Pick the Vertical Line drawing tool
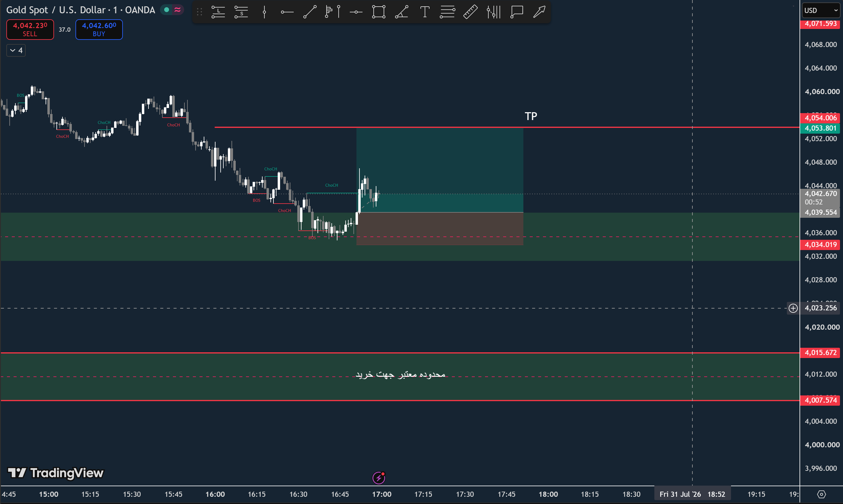This screenshot has height=504, width=843. coord(264,12)
